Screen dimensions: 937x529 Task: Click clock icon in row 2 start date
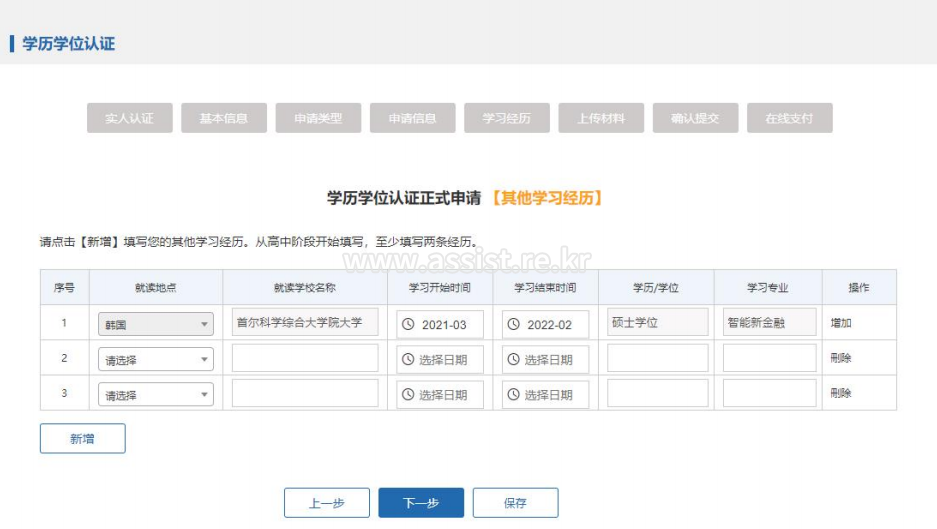tap(408, 359)
